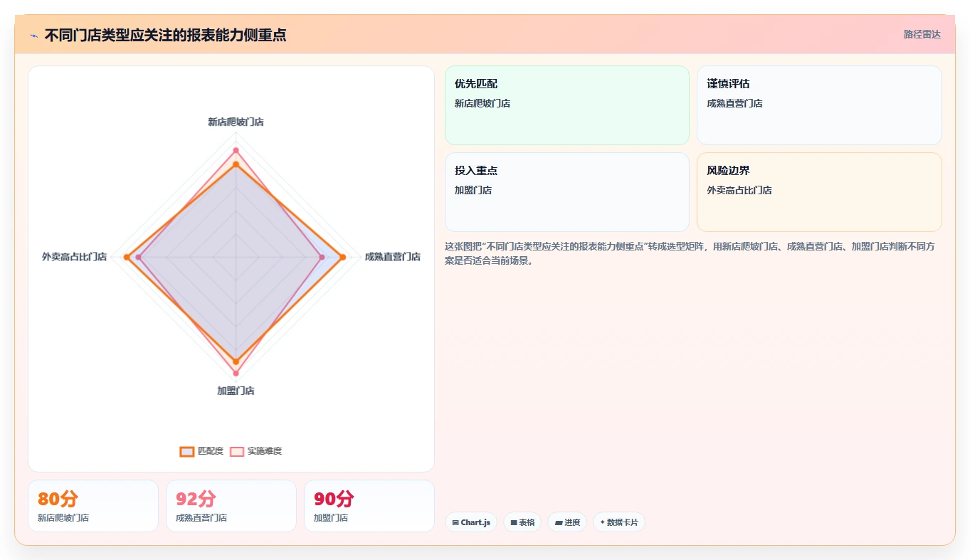This screenshot has height=560, width=970.
Task: Open the 谨慎评估 card
Action: click(x=819, y=105)
